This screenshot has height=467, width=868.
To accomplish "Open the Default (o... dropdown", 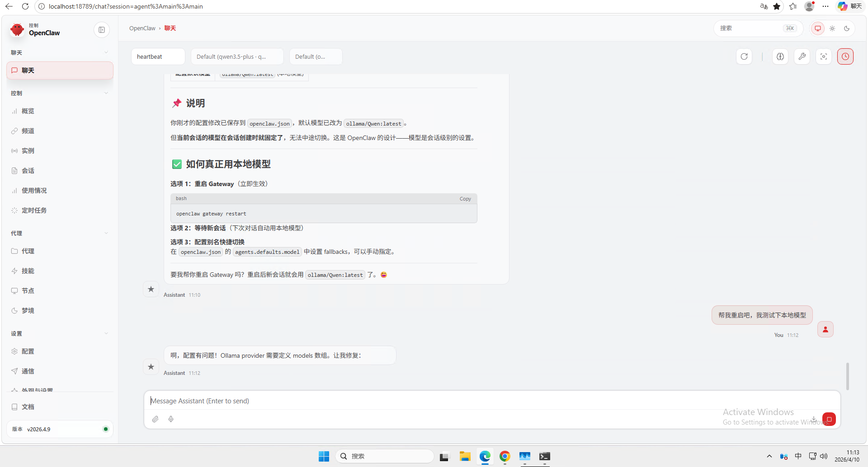I will click(x=316, y=56).
